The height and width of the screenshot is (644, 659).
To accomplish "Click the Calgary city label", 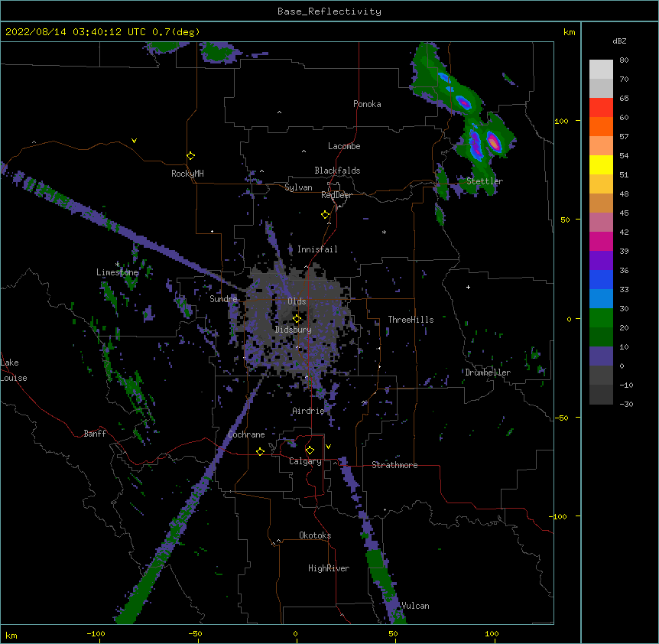I will click(x=305, y=461).
